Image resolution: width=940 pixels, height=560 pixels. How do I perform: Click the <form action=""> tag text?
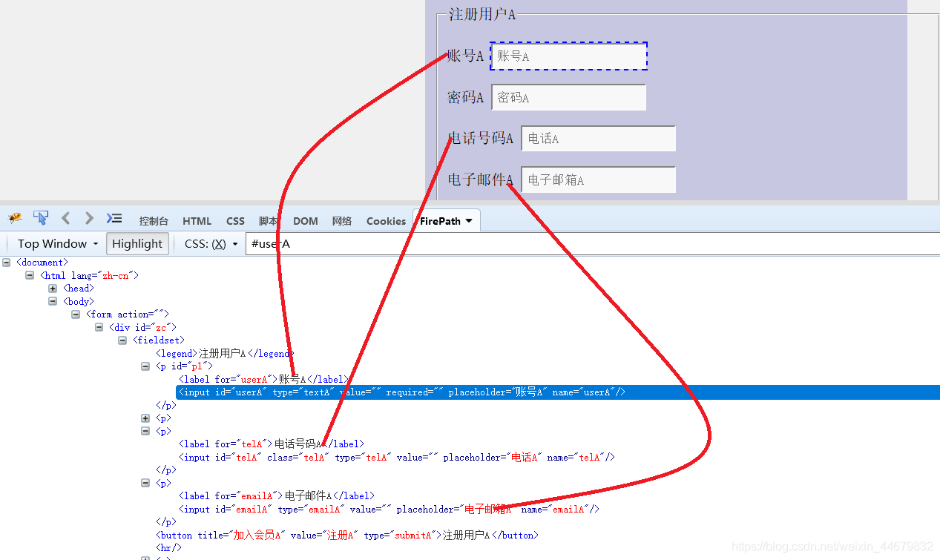pyautogui.click(x=128, y=314)
